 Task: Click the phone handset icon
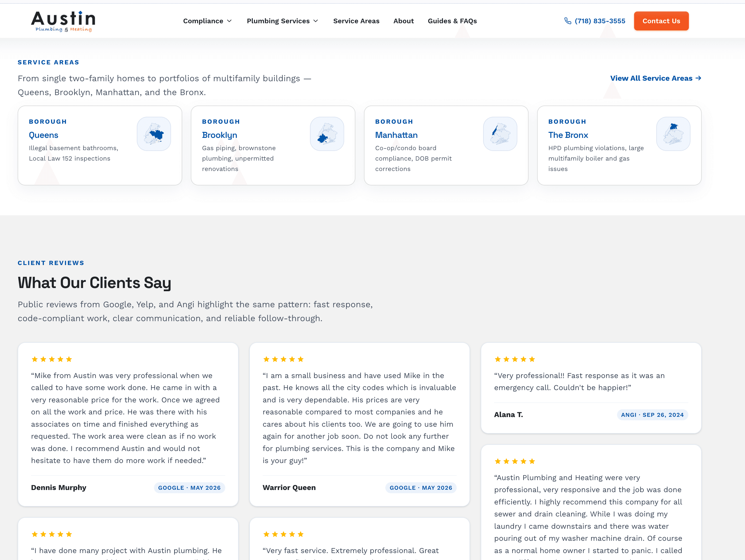[568, 21]
